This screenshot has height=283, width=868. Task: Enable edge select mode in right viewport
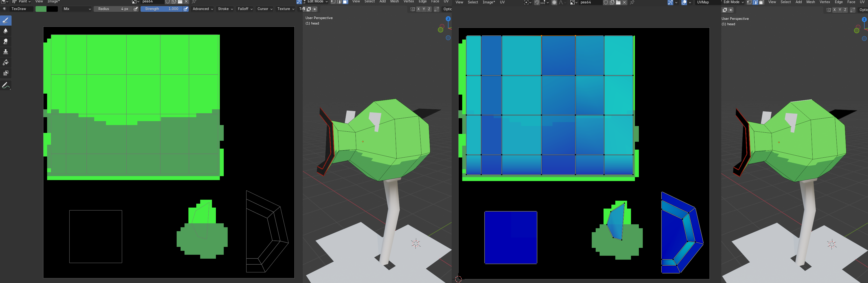755,2
